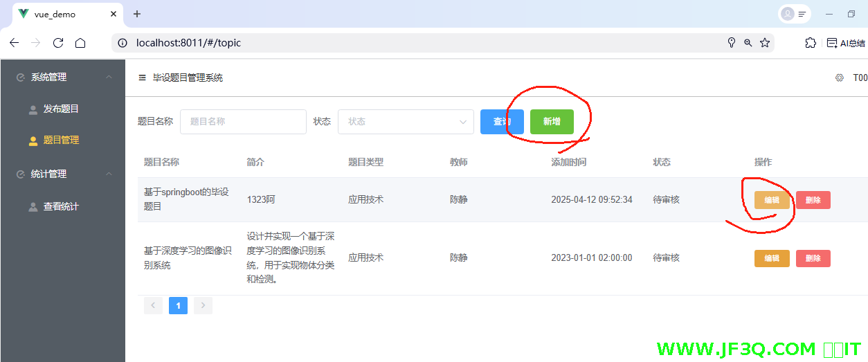Click user icon beside 发布题目
Image resolution: width=868 pixels, height=362 pixels.
tap(33, 109)
